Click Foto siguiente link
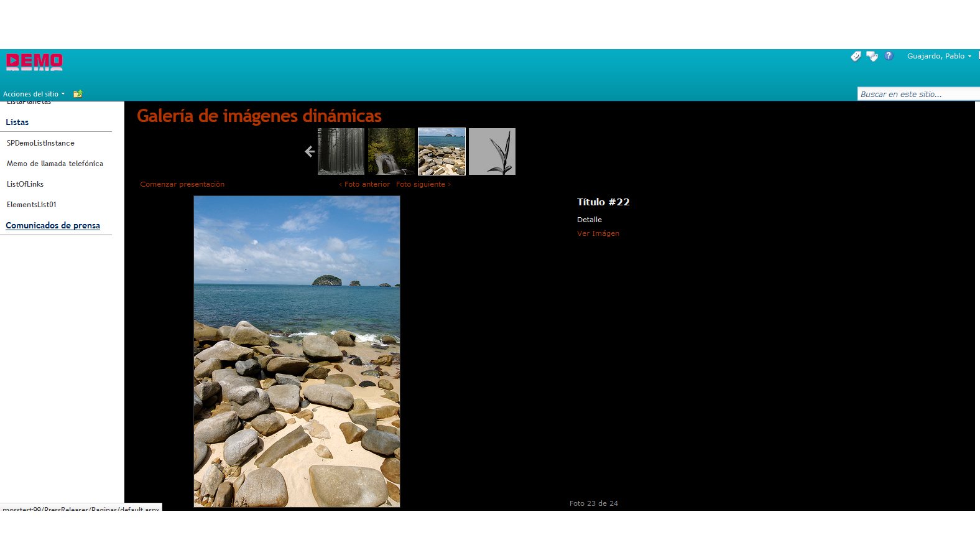980x560 pixels. click(423, 184)
